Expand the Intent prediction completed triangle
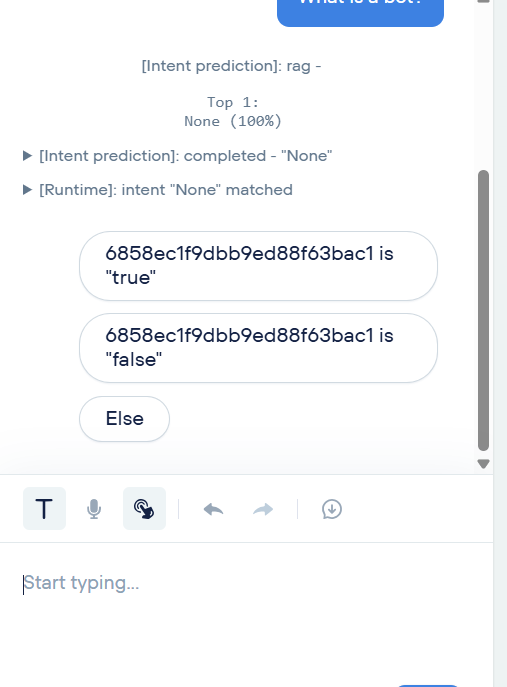Screen dimensions: 507x687 coord(27,156)
